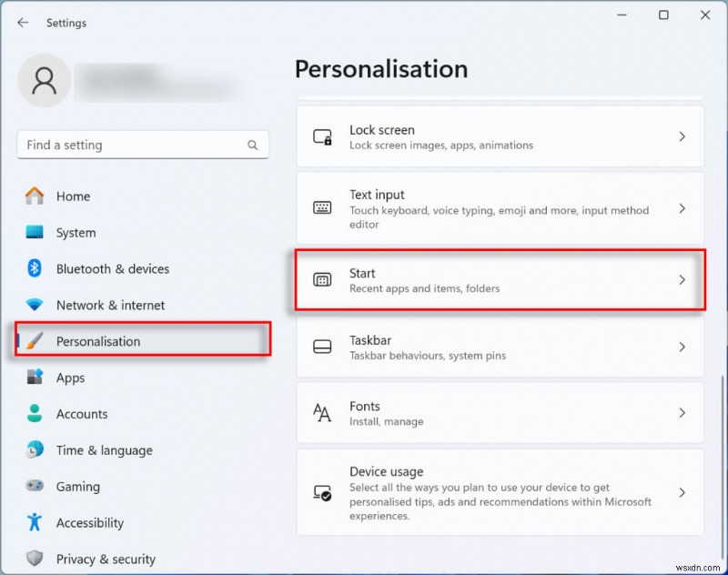Click the Device usage icon
Viewport: 728px width, 575px height.
(322, 492)
